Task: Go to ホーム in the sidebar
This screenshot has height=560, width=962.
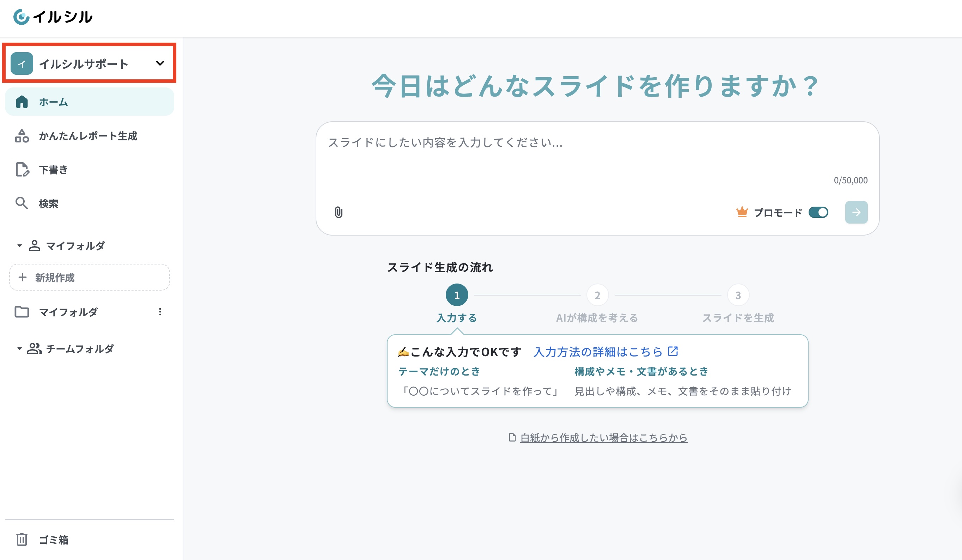Action: (89, 102)
